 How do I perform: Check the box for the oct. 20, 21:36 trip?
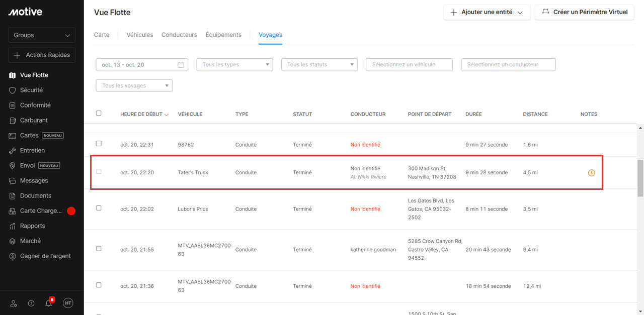(x=99, y=285)
